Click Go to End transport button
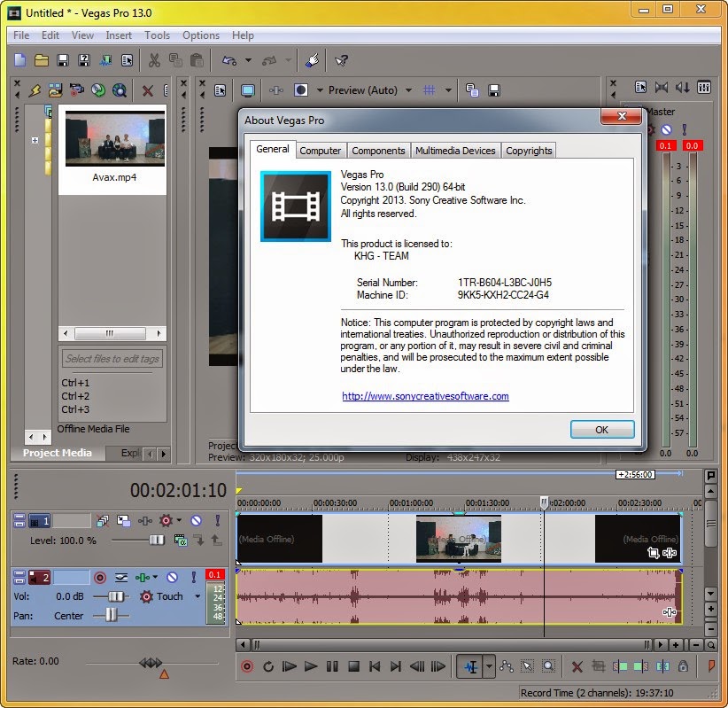 (x=396, y=666)
